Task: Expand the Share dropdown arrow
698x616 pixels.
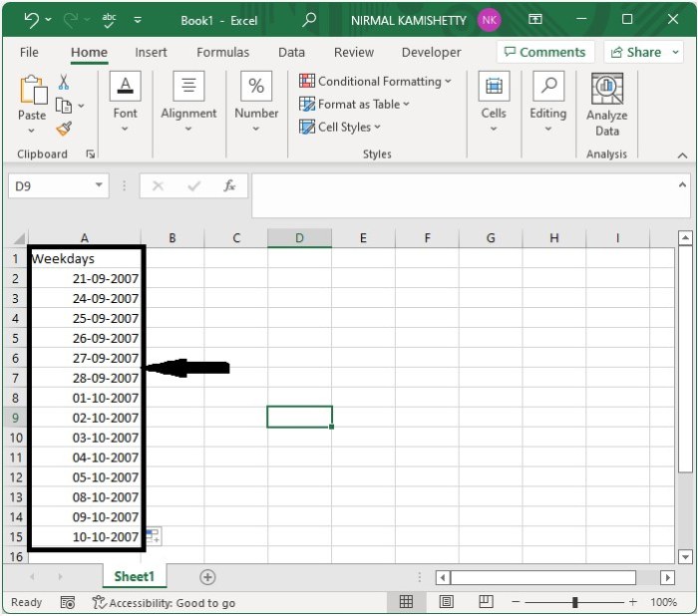Action: click(675, 52)
